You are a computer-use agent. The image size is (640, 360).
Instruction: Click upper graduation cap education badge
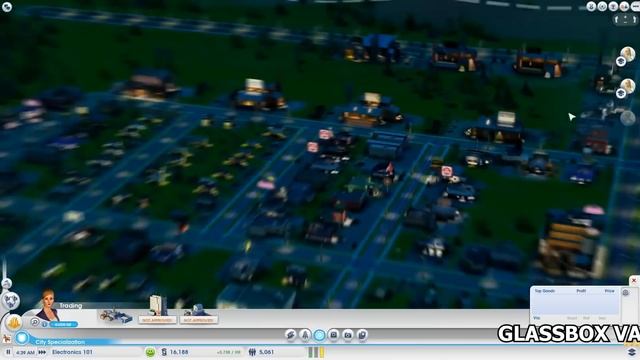point(621,62)
